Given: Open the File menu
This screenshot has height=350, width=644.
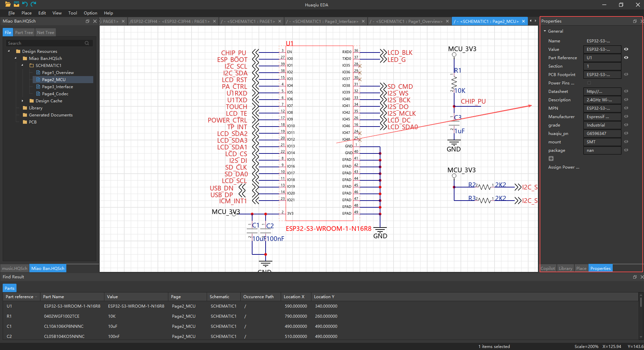Looking at the screenshot, I should point(11,13).
